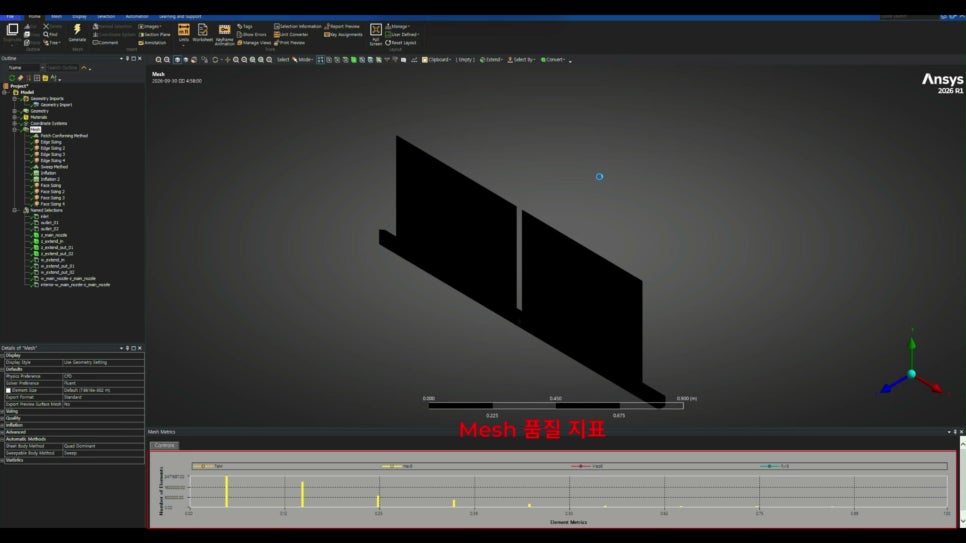Open the Manage layout dropdown

(398, 27)
